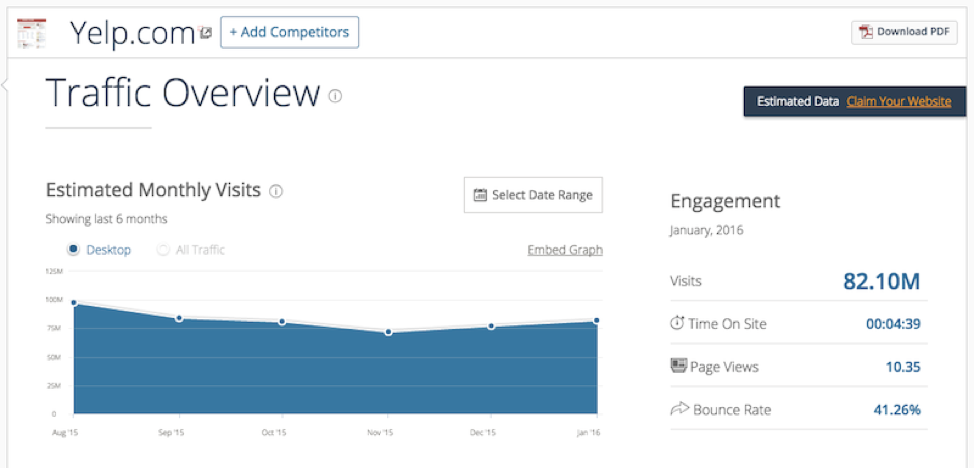Collapse the side panel arrow at left edge
This screenshot has width=974, height=468.
[4, 85]
